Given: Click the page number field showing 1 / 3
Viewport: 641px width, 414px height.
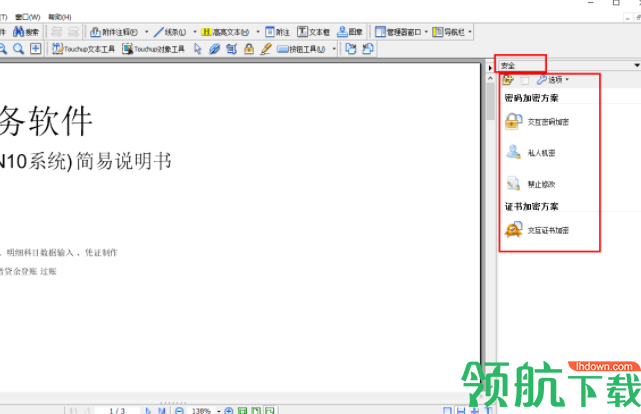Looking at the screenshot, I should (x=117, y=410).
